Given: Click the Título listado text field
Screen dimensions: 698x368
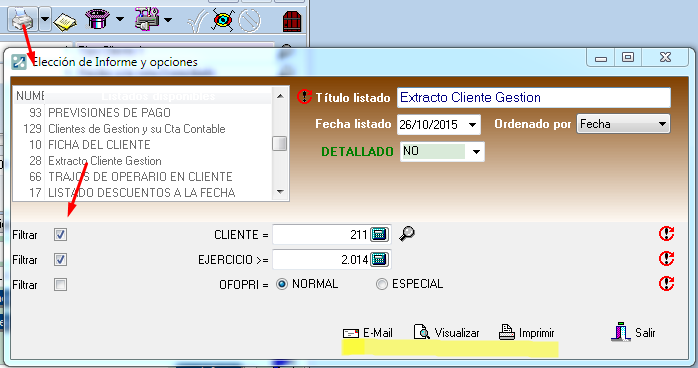Looking at the screenshot, I should pyautogui.click(x=533, y=97).
